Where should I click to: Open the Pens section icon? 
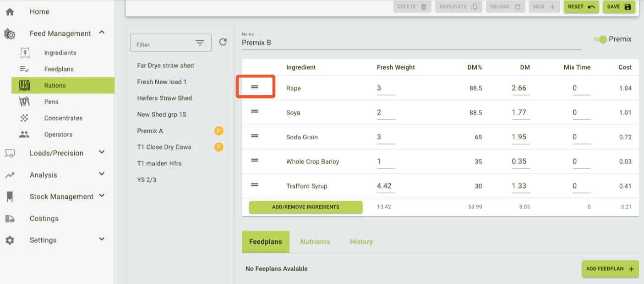tap(24, 102)
